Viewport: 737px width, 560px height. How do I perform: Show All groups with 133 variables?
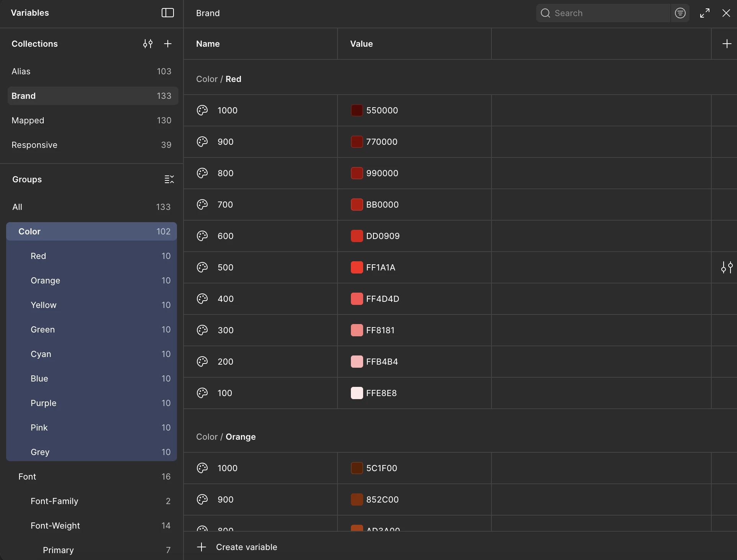click(92, 207)
